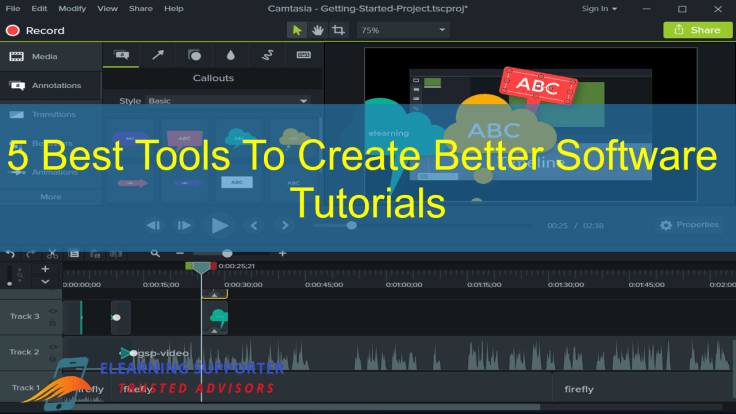Toggle Track 2 lock

pos(53,359)
